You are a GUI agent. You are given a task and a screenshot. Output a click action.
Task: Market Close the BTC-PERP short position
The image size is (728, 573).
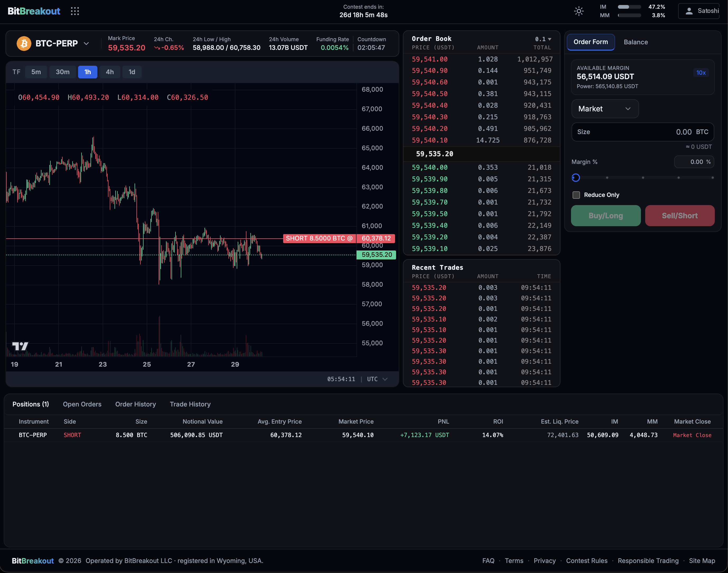692,435
